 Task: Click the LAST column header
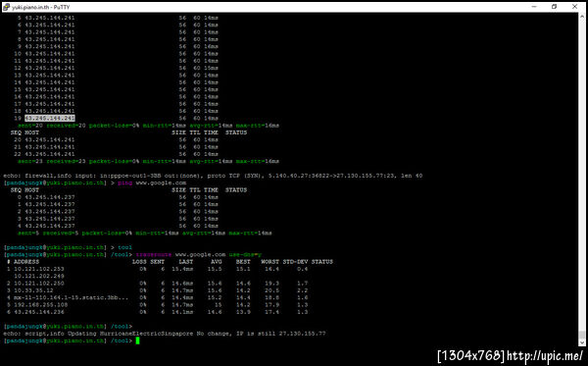click(185, 262)
